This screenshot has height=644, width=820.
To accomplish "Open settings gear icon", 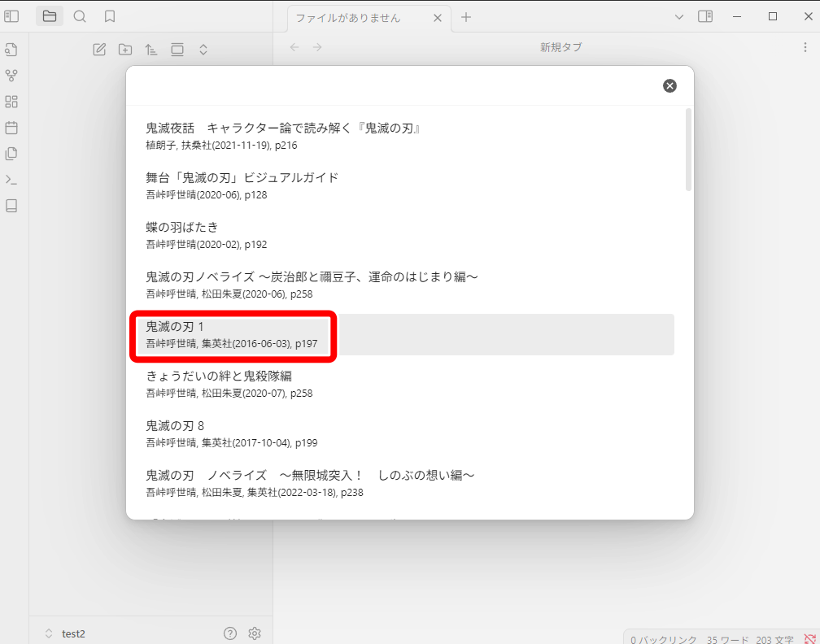I will [x=255, y=633].
